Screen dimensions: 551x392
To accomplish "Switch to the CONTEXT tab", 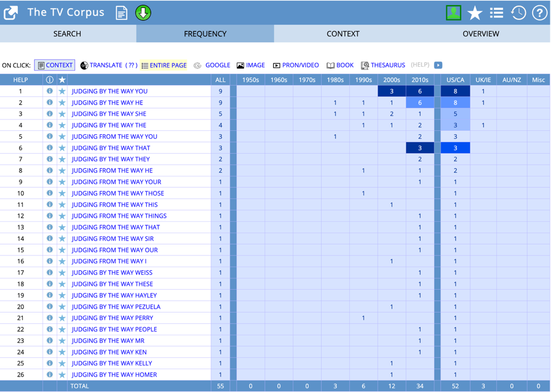I will pyautogui.click(x=343, y=34).
